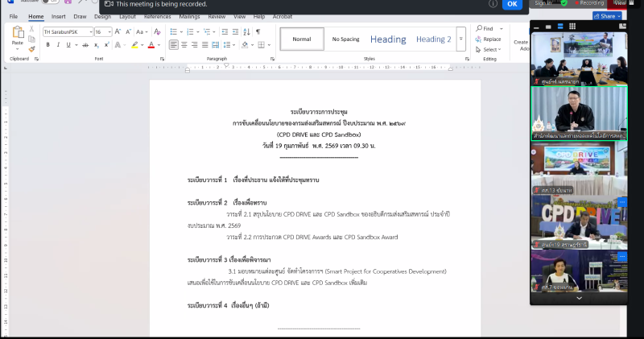Select the yellow text highlight color

tap(134, 45)
